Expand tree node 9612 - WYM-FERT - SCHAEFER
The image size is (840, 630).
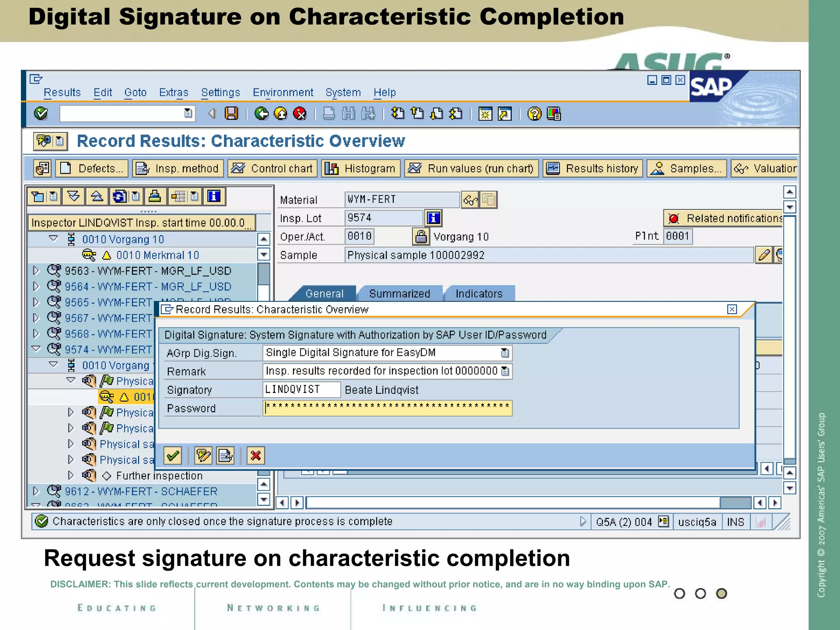click(x=36, y=491)
